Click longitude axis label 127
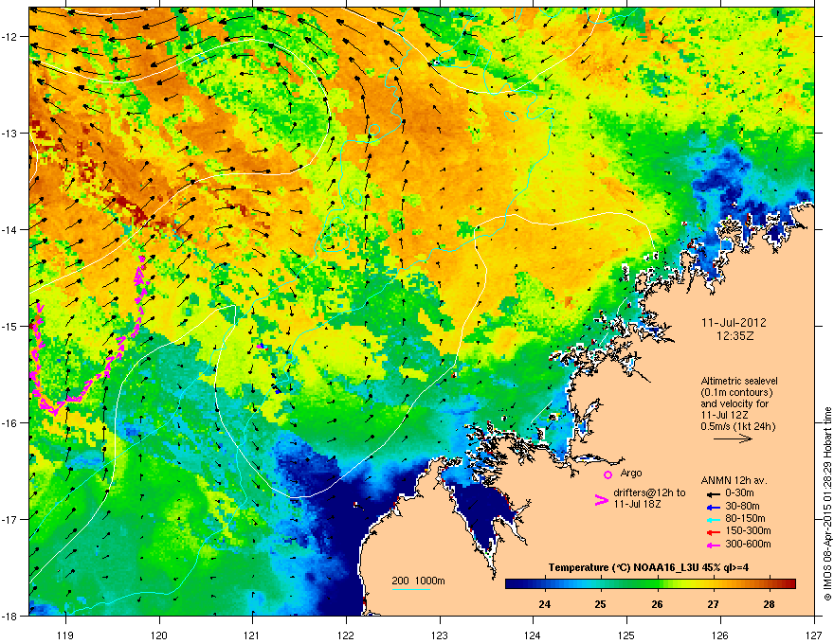This screenshot has height=644, width=834. click(x=814, y=635)
